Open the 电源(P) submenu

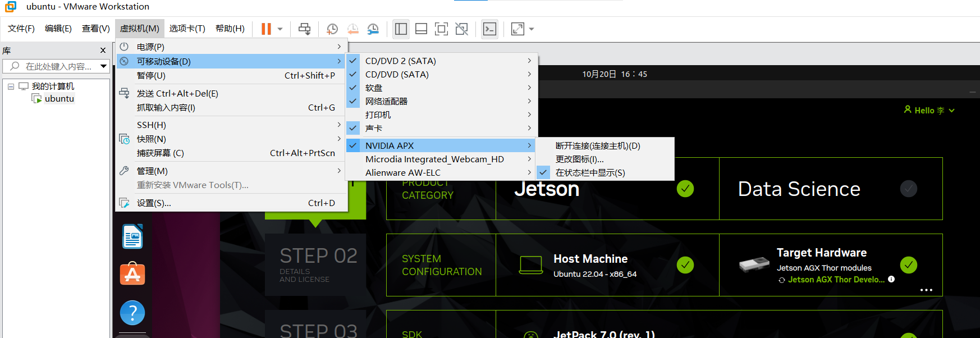231,47
